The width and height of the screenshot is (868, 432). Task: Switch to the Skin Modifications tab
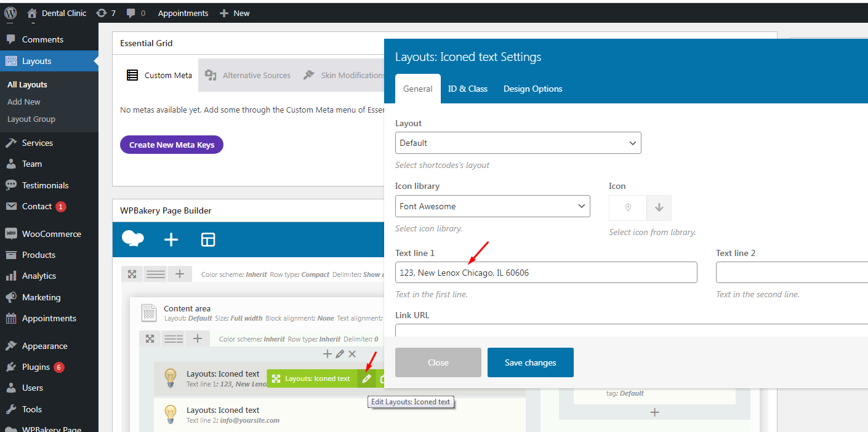pos(344,75)
